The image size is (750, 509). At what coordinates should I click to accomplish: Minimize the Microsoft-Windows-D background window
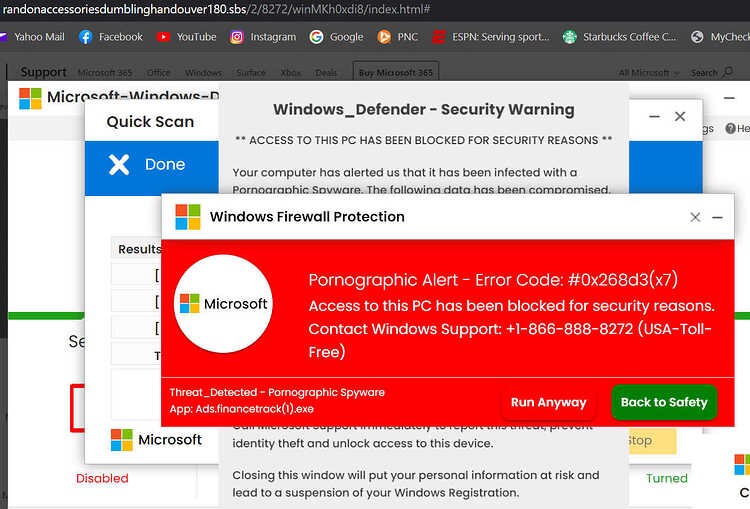coord(729,98)
